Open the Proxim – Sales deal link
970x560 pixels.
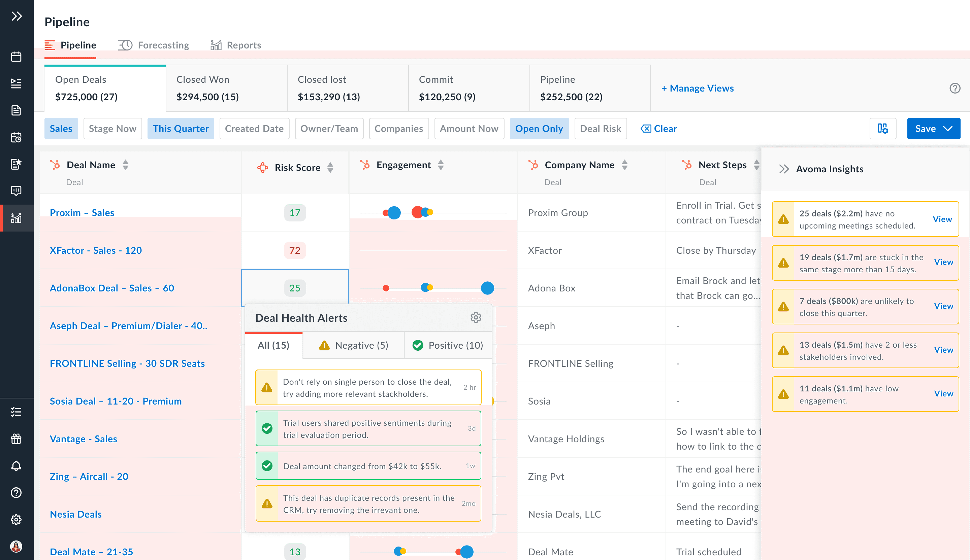coord(82,213)
